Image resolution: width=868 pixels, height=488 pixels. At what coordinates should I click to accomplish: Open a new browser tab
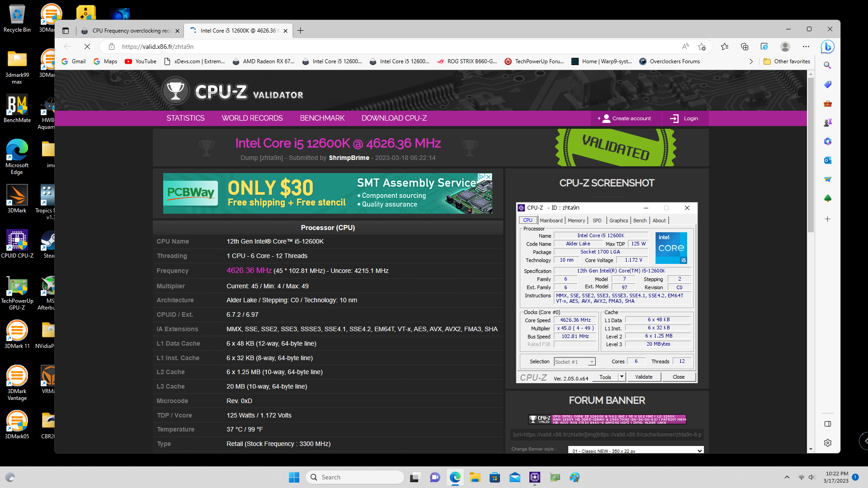tap(300, 31)
